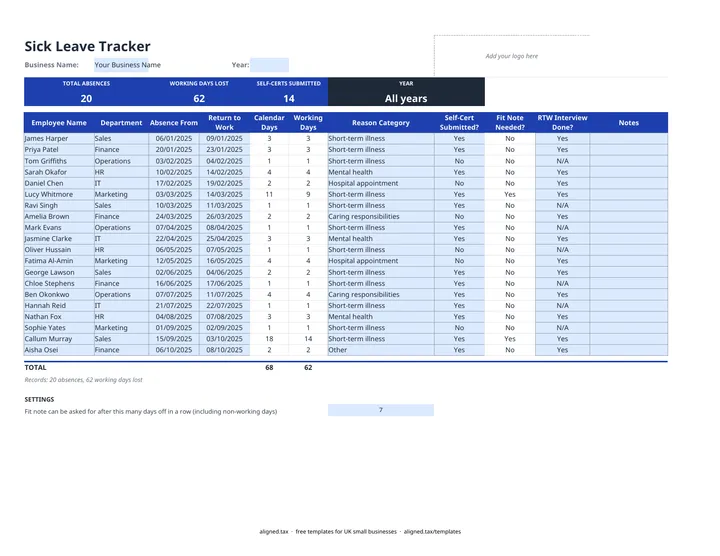
Task: Select the 'George Lawson' employee cell
Action: point(59,272)
